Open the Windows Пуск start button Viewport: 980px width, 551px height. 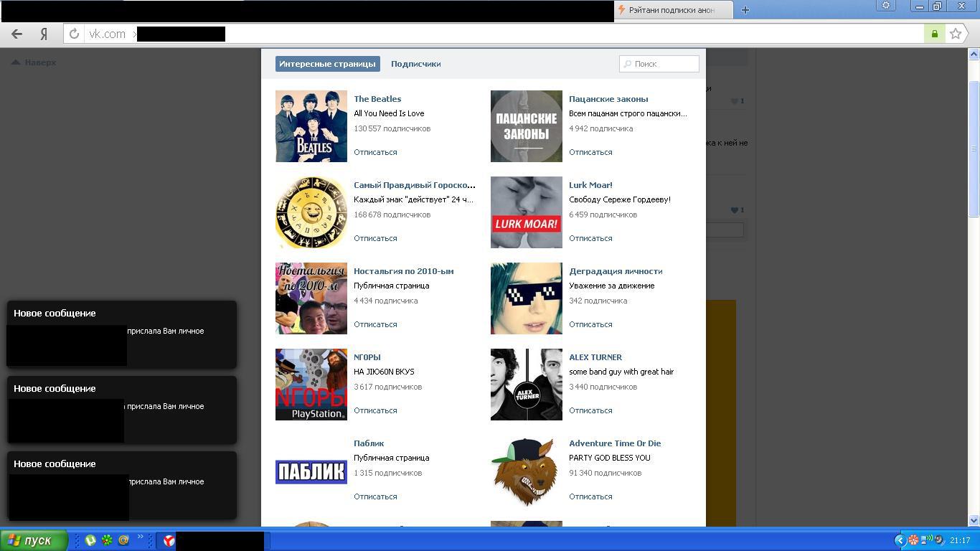pyautogui.click(x=34, y=540)
